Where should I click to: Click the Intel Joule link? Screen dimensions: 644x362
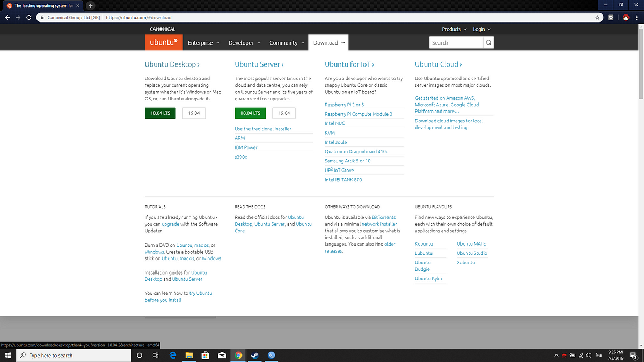(336, 142)
